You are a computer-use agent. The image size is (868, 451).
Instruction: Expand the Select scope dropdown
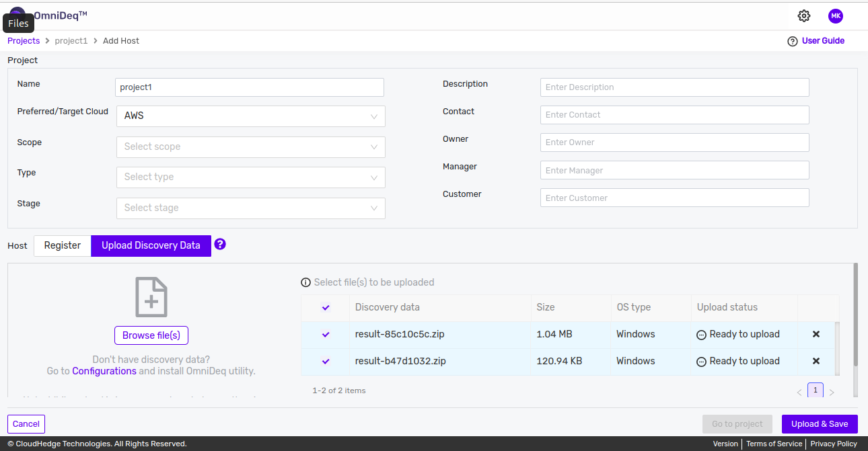point(250,147)
